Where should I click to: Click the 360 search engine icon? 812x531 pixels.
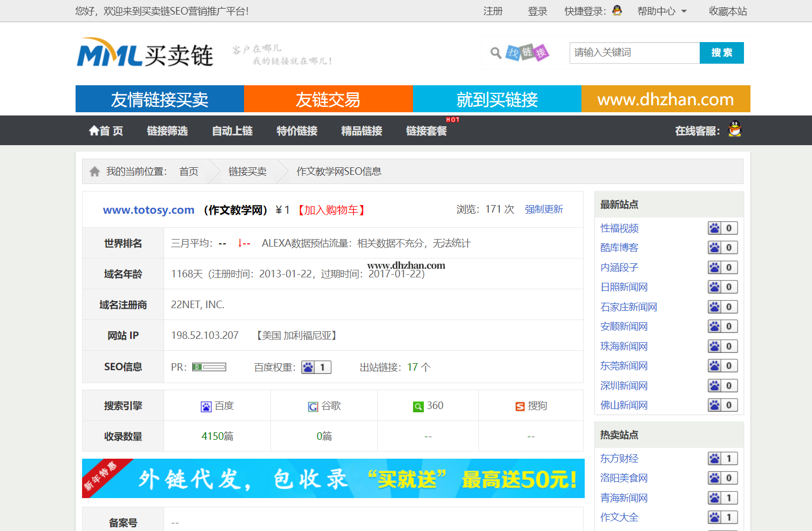pyautogui.click(x=418, y=406)
